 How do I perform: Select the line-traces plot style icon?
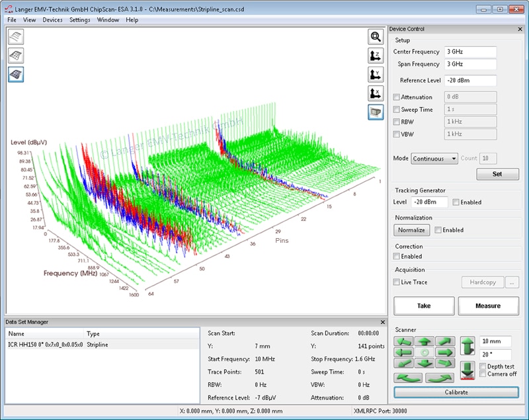click(16, 37)
